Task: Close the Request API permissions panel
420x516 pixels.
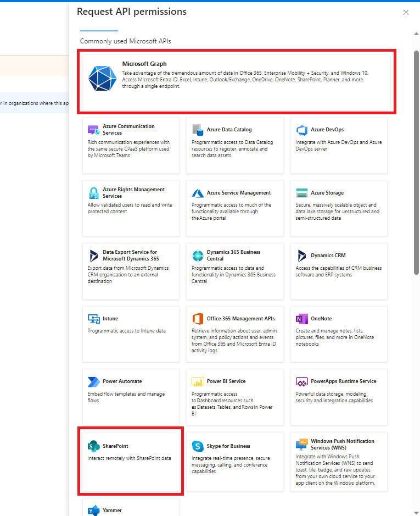Action: coord(406,13)
